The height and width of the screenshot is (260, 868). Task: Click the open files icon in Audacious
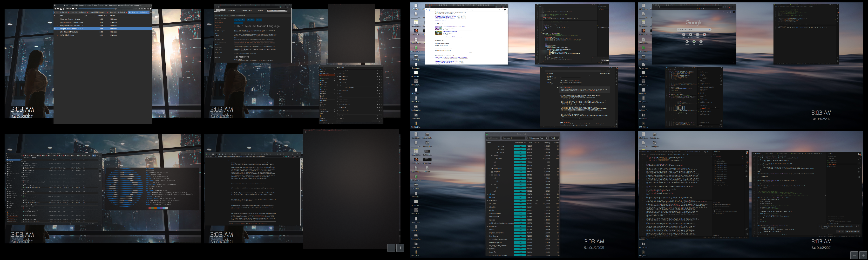click(61, 9)
